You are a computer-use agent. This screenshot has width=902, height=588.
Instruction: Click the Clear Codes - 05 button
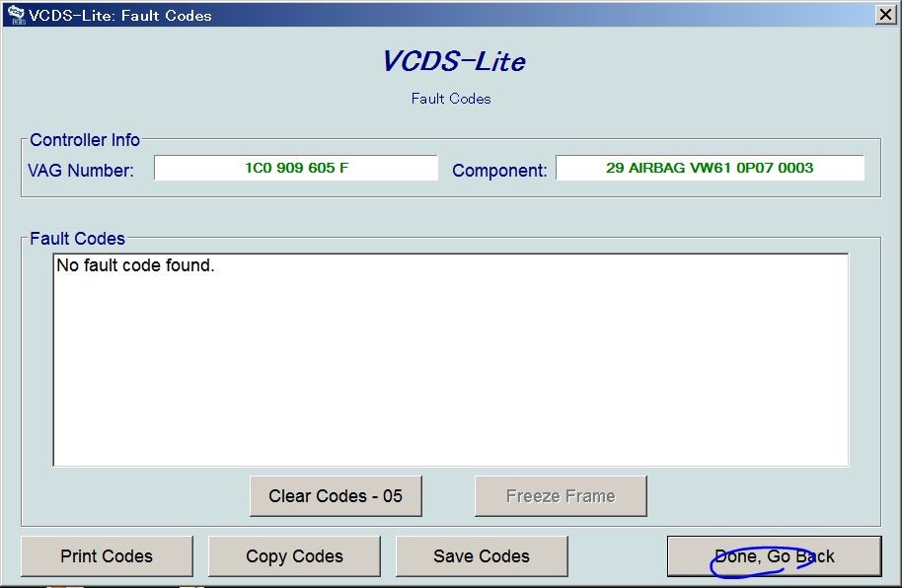(x=336, y=496)
